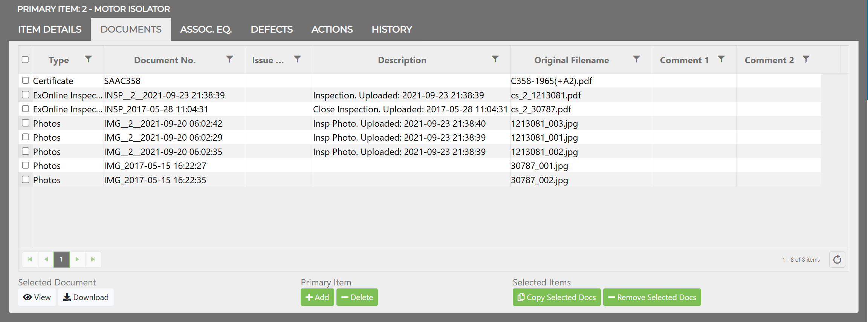Go to the next page of documents
This screenshot has width=868, height=322.
[x=77, y=259]
